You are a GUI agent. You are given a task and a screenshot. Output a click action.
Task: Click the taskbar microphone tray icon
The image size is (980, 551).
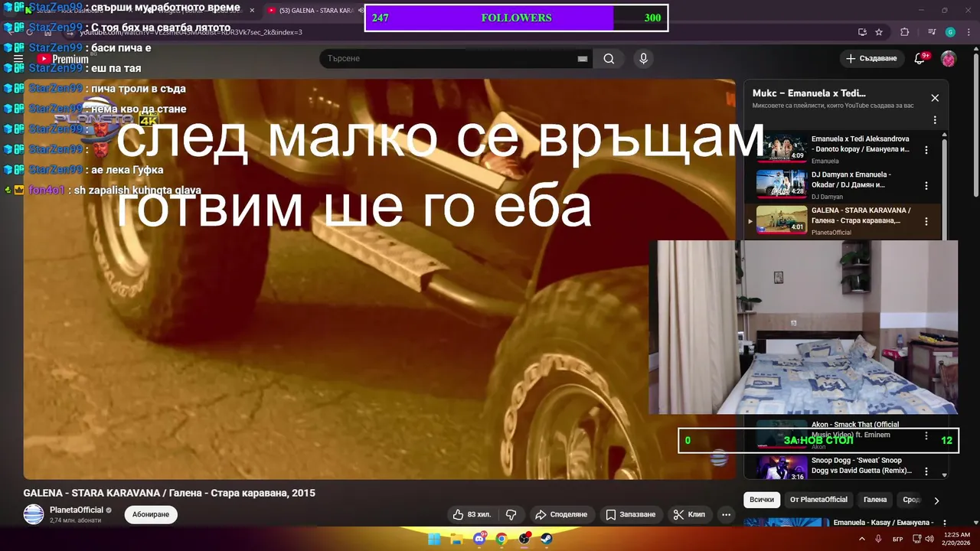click(x=879, y=539)
